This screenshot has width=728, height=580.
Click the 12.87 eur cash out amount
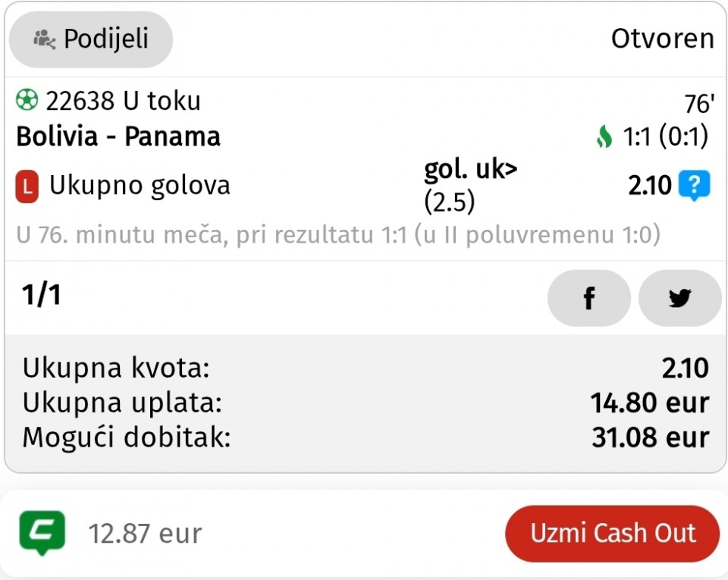coord(145,534)
